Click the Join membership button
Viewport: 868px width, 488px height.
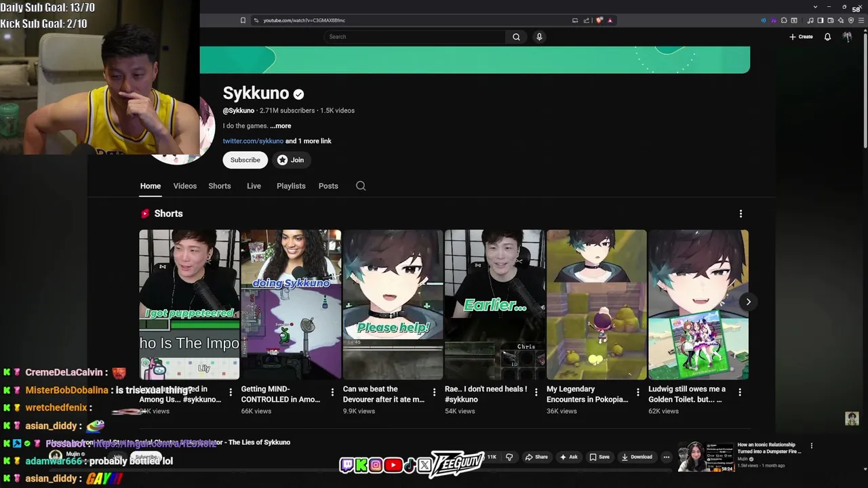point(291,160)
